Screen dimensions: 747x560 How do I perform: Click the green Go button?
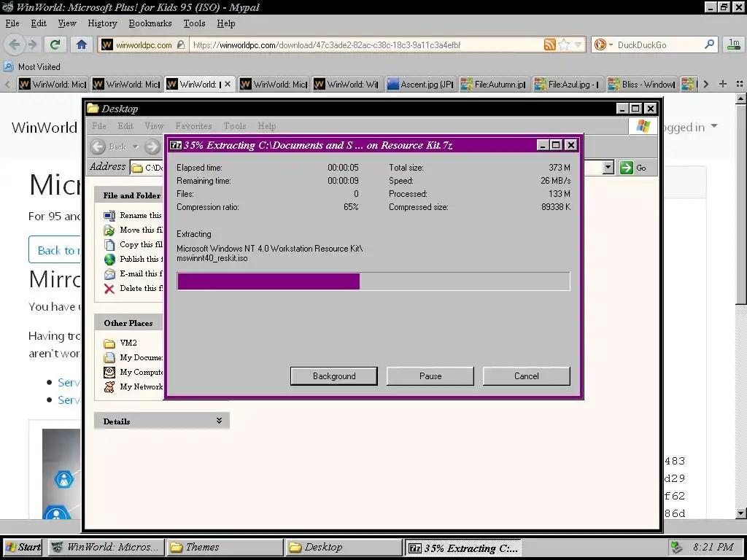633,168
